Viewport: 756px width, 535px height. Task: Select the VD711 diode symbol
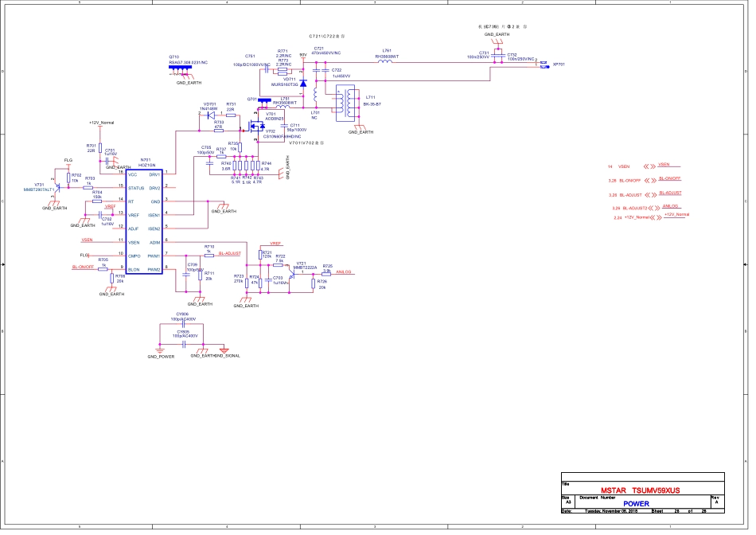point(303,82)
